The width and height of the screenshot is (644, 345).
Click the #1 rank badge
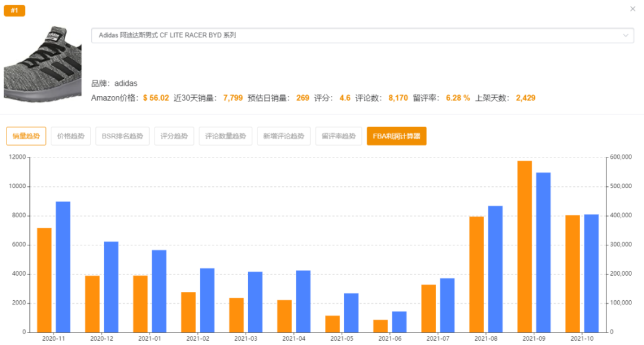(x=14, y=10)
